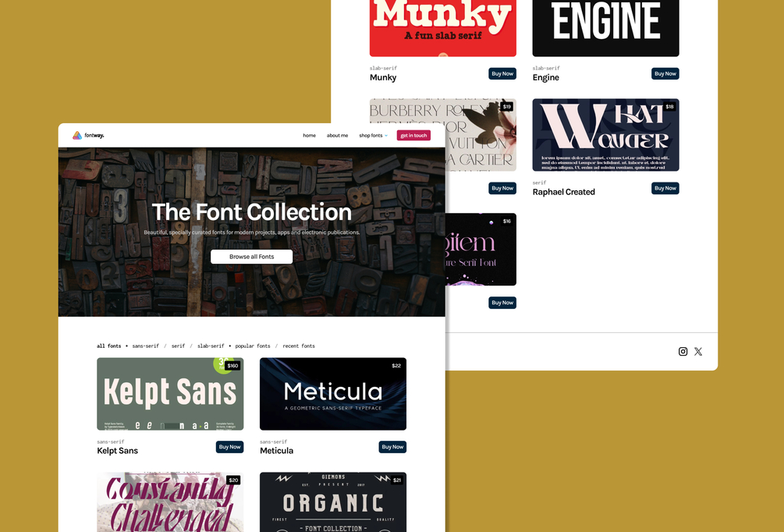Open the Meticula preview thumbnail

point(333,394)
